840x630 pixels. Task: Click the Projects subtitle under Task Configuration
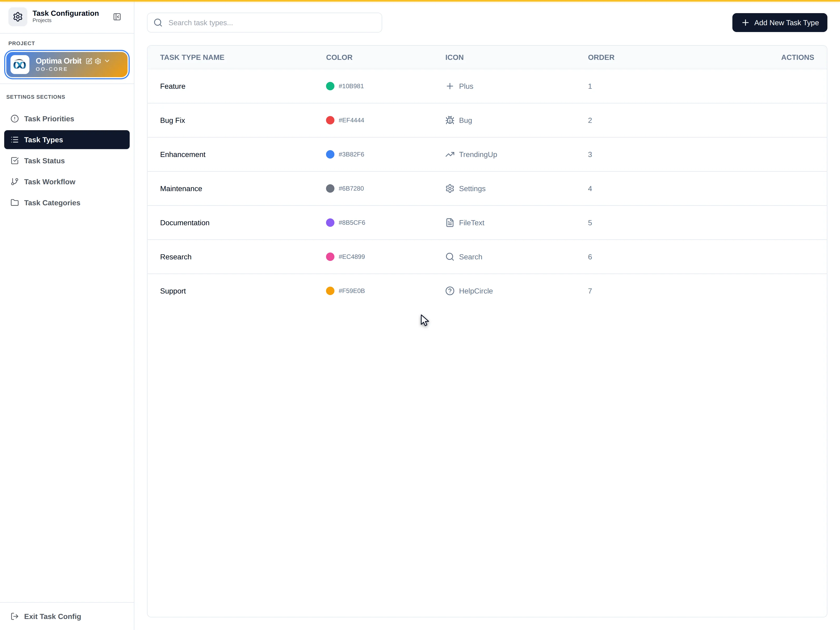[x=42, y=20]
